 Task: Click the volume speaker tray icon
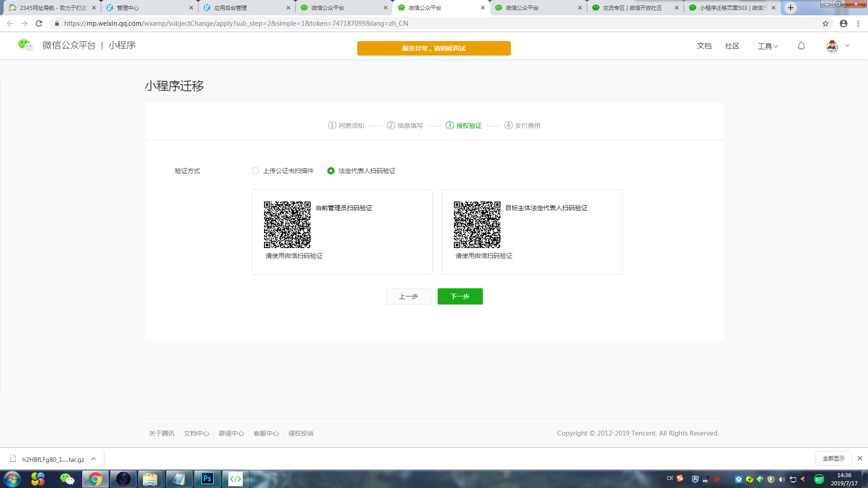782,479
